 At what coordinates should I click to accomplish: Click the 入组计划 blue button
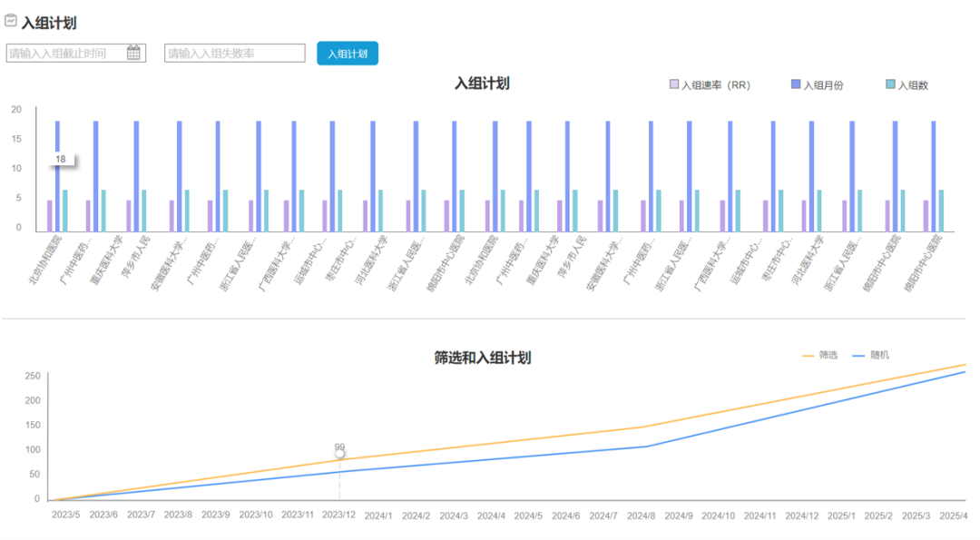click(x=347, y=54)
